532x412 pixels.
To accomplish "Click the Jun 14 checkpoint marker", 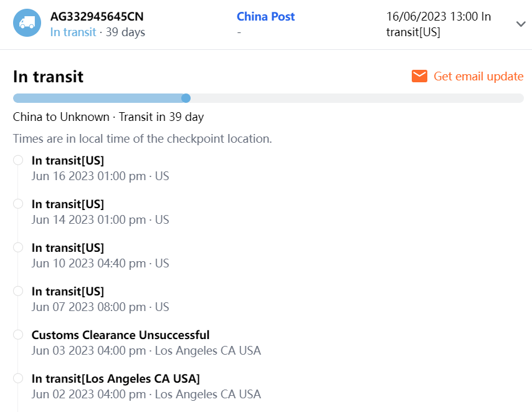I will click(x=18, y=204).
